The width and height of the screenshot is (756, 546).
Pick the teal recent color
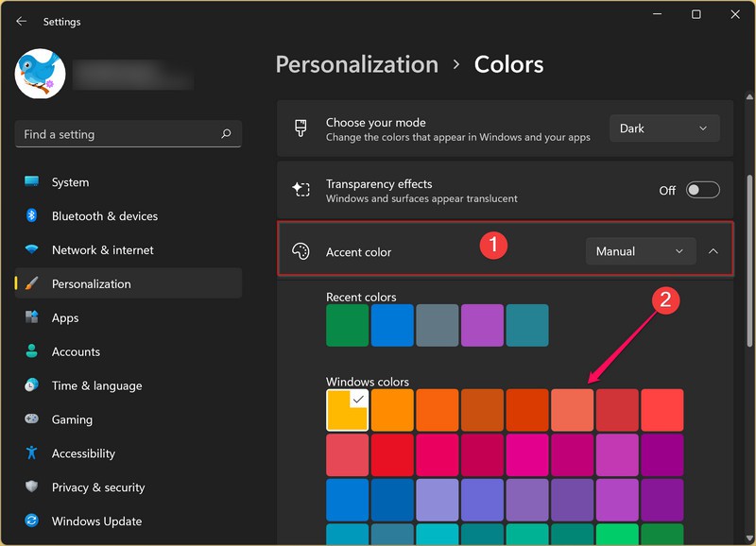[x=527, y=325]
